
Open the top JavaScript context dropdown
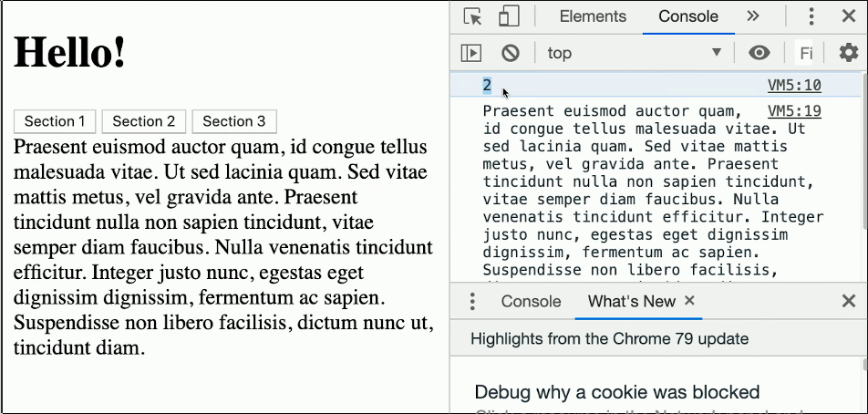click(x=635, y=53)
